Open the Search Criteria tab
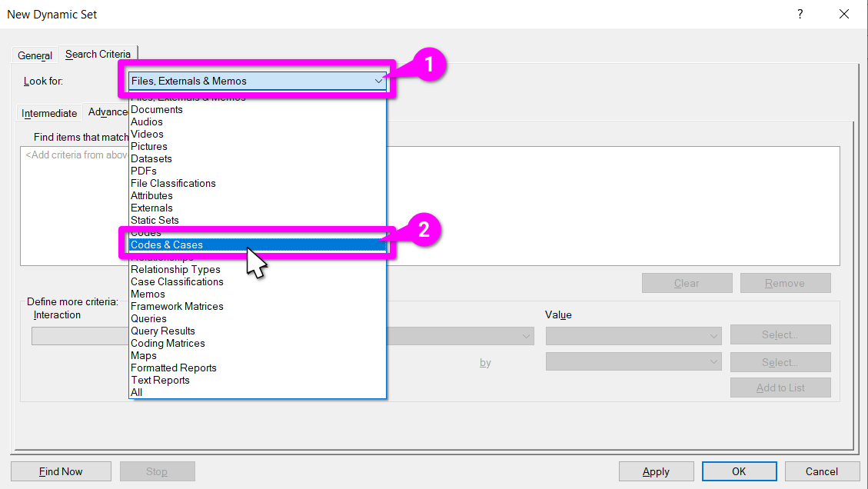Image resolution: width=868 pixels, height=489 pixels. tap(98, 54)
